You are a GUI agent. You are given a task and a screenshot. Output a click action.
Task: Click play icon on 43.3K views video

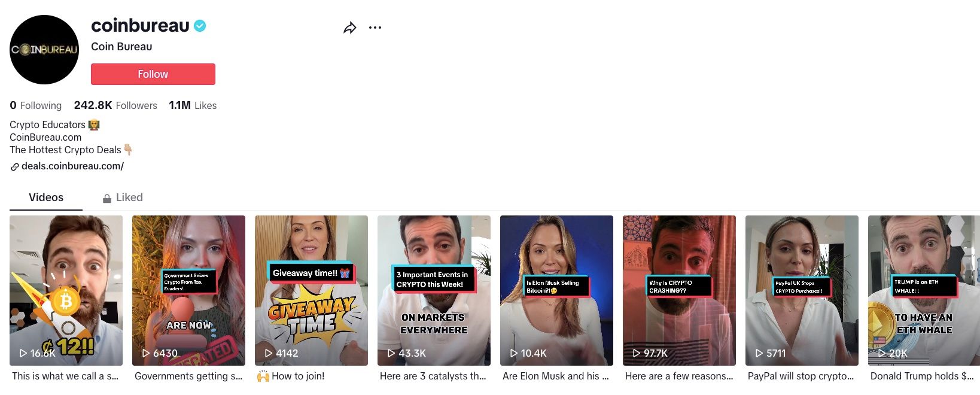[391, 353]
